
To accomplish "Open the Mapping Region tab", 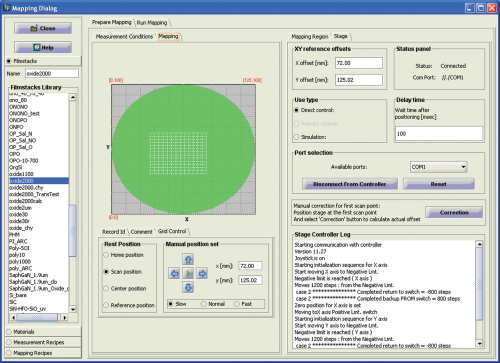I will click(310, 36).
